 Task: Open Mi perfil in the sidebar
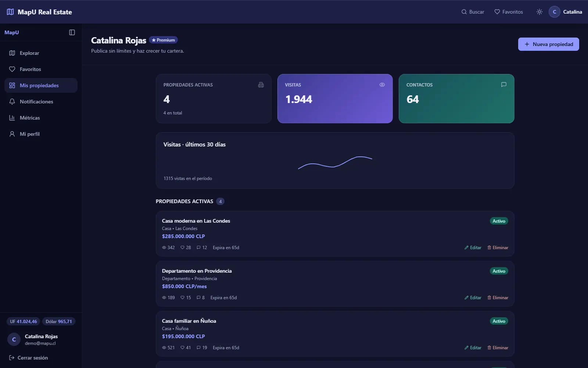click(x=41, y=134)
